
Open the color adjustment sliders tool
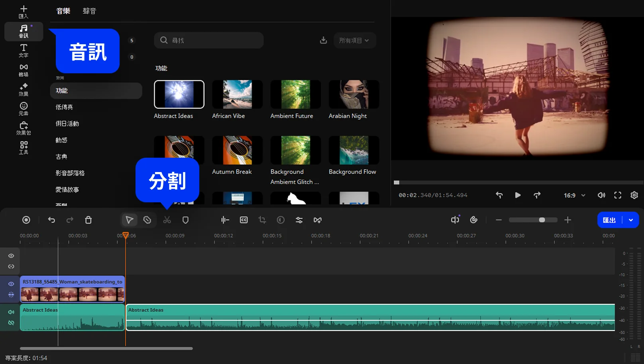pos(299,220)
